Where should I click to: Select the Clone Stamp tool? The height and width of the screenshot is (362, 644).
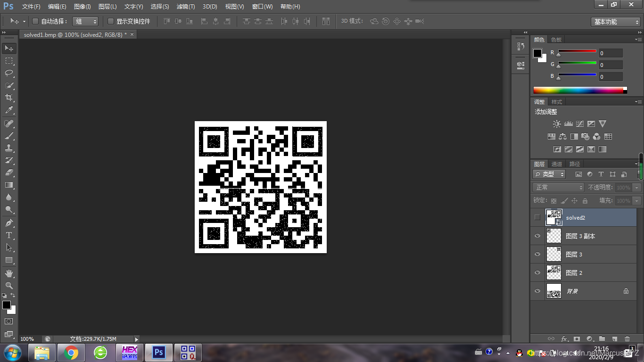[x=9, y=148]
